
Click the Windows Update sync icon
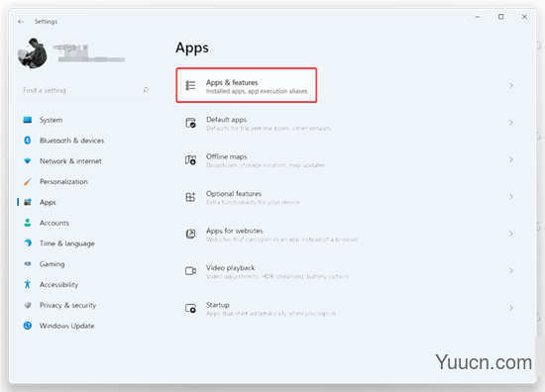point(28,326)
